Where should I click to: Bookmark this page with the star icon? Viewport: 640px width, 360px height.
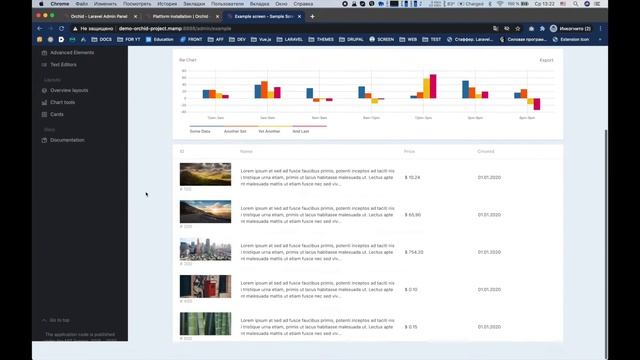click(518, 29)
